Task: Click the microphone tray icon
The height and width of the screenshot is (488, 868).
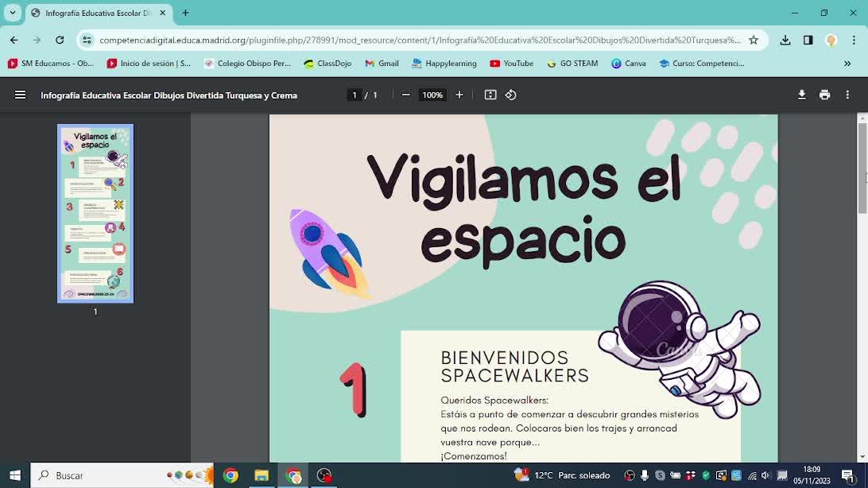Action: (645, 475)
